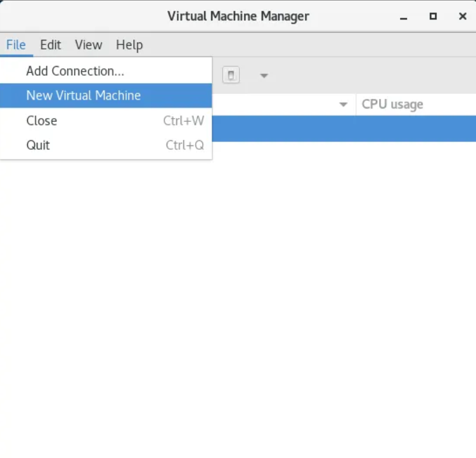Open the File menu
This screenshot has width=476, height=458.
pos(16,45)
